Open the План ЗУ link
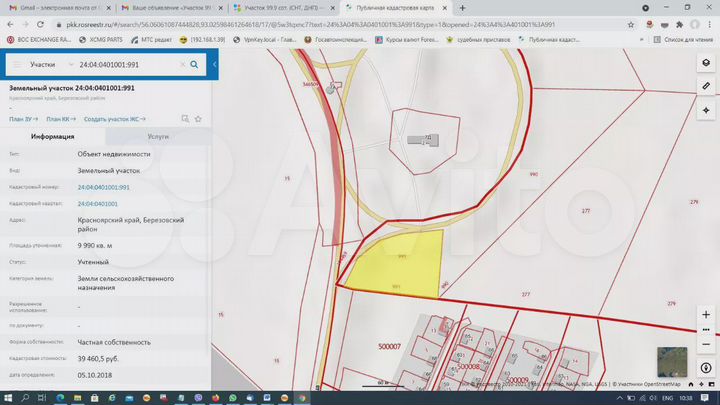This screenshot has width=720, height=405. point(22,119)
